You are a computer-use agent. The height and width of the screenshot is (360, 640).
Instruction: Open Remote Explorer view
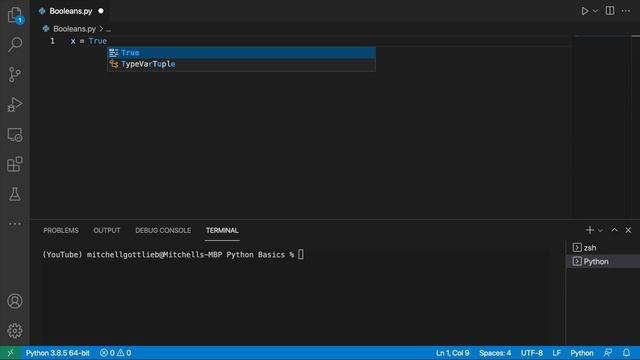click(15, 135)
